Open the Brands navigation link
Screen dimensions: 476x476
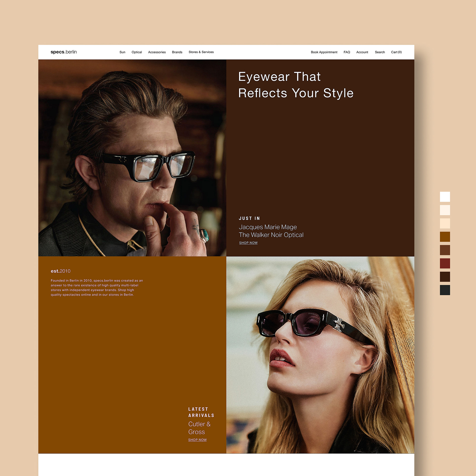[x=177, y=52]
